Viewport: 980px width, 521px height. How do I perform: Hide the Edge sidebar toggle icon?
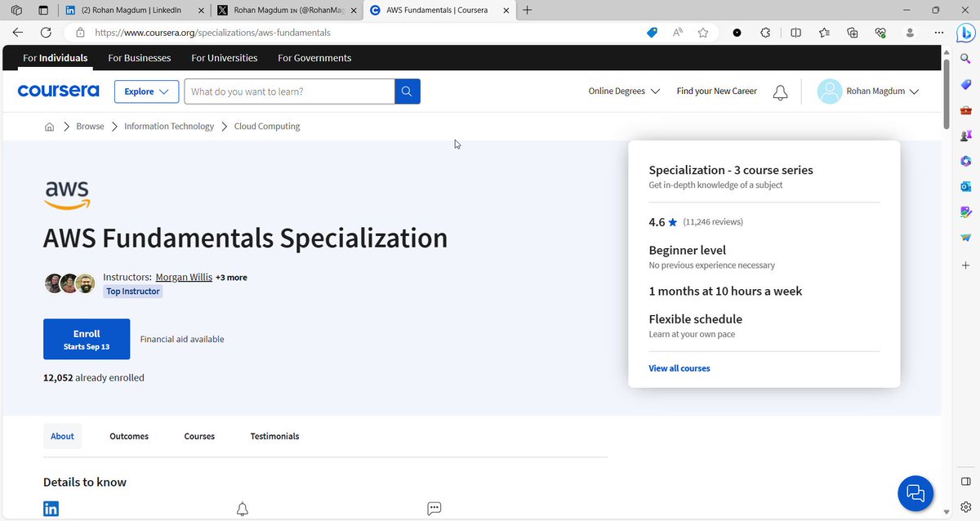pos(965,480)
